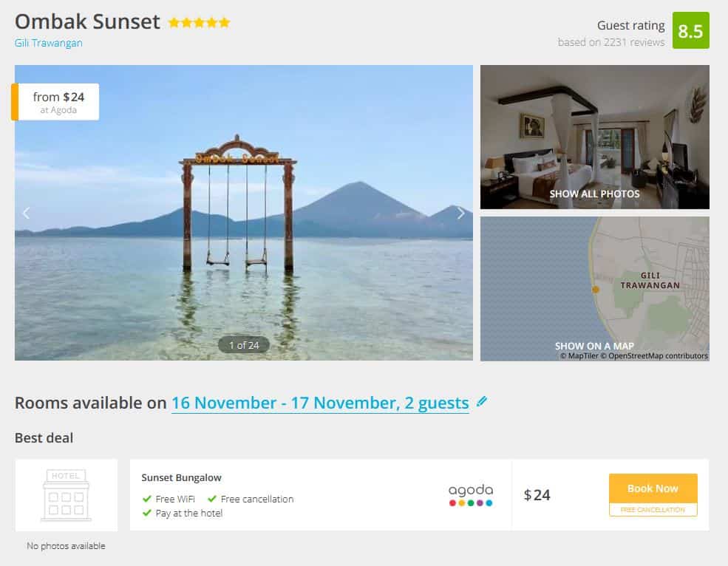Click Show All Photos on the bedroom thumbnail
This screenshot has height=566, width=728.
(594, 194)
